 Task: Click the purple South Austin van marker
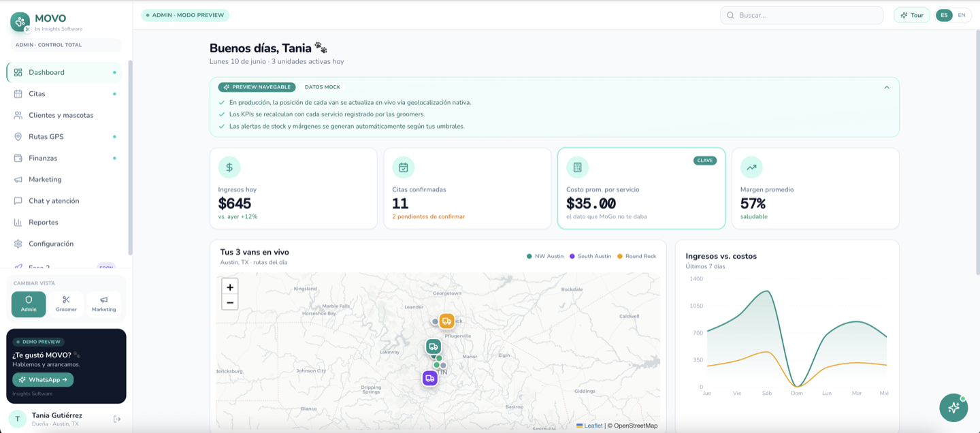click(x=429, y=378)
